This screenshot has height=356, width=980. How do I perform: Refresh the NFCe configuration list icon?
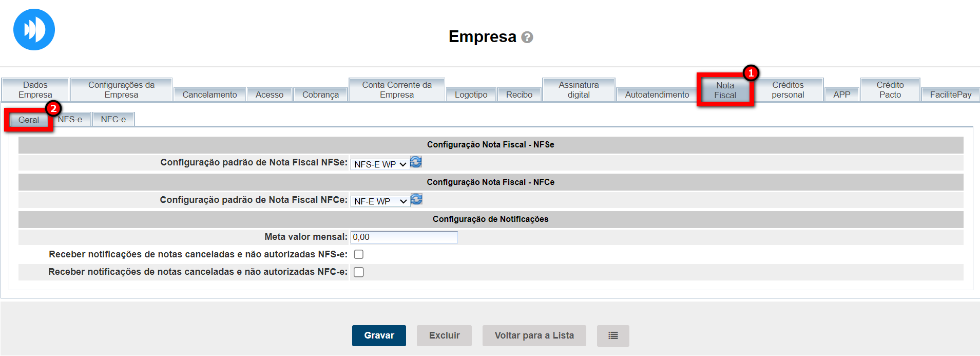click(x=416, y=199)
